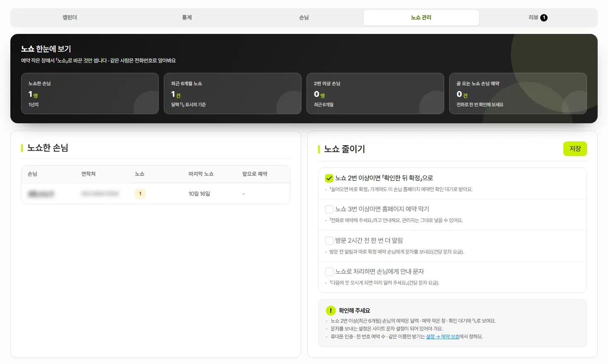608x364 pixels.
Task: Open the 캘린더 tab
Action: 70,18
